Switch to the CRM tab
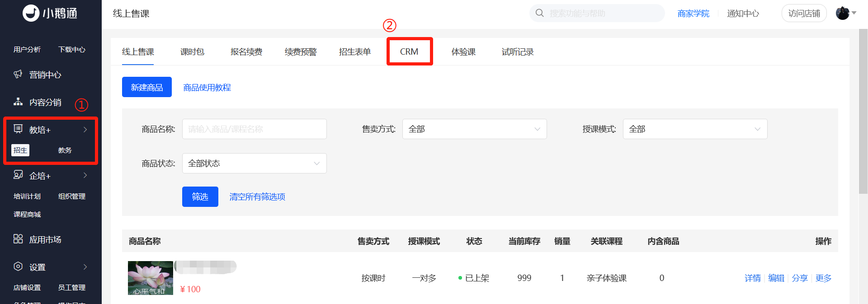 (x=409, y=51)
